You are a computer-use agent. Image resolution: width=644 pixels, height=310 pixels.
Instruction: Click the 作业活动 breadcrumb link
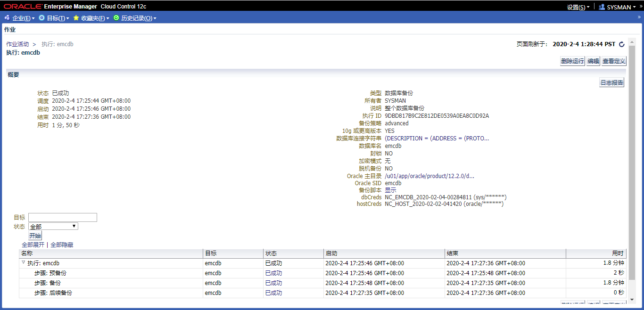[x=17, y=44]
